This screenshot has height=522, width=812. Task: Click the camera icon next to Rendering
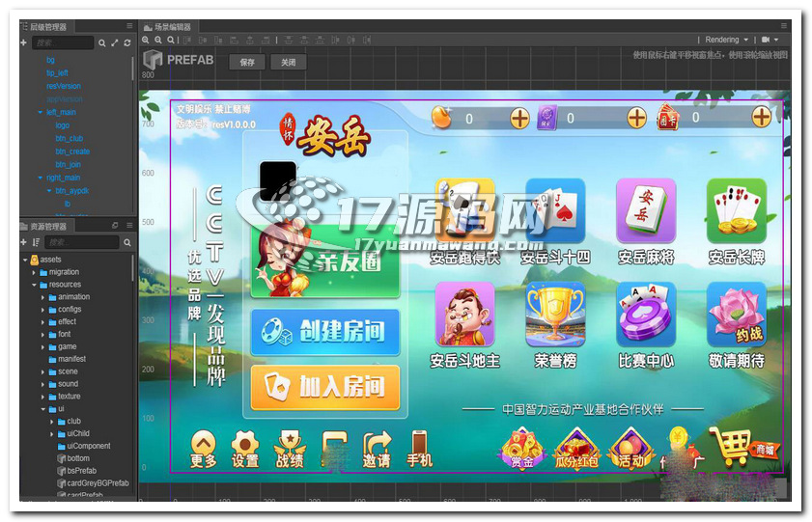(766, 40)
